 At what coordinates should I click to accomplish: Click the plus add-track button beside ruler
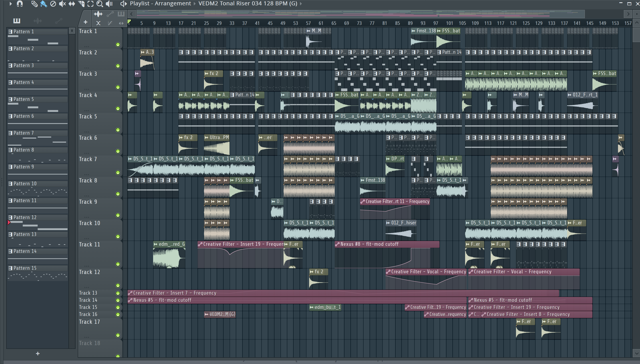pyautogui.click(x=86, y=22)
